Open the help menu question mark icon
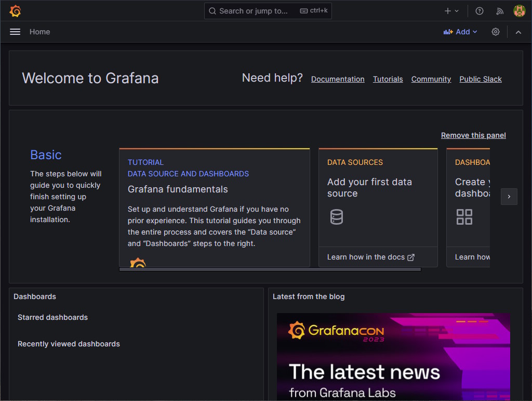The height and width of the screenshot is (401, 532). [479, 10]
